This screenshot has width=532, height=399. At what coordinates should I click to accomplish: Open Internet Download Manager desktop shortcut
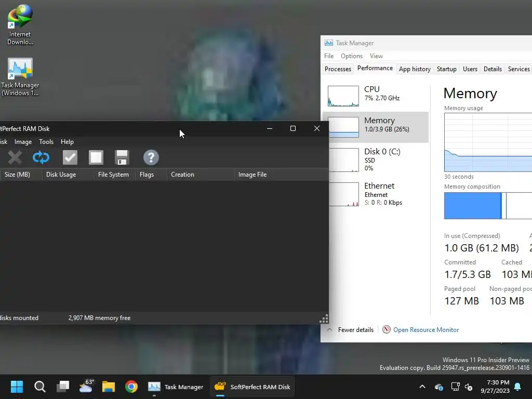coord(20,24)
